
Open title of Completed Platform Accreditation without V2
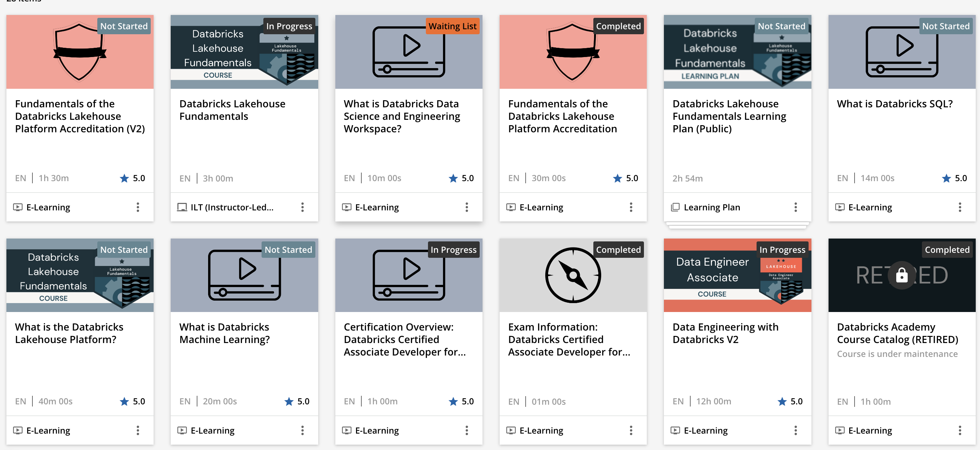pyautogui.click(x=563, y=116)
